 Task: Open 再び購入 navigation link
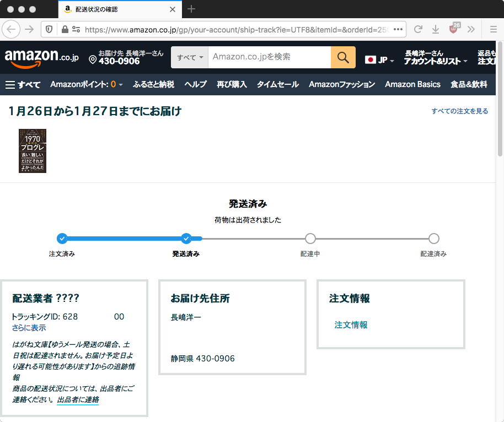[x=232, y=84]
